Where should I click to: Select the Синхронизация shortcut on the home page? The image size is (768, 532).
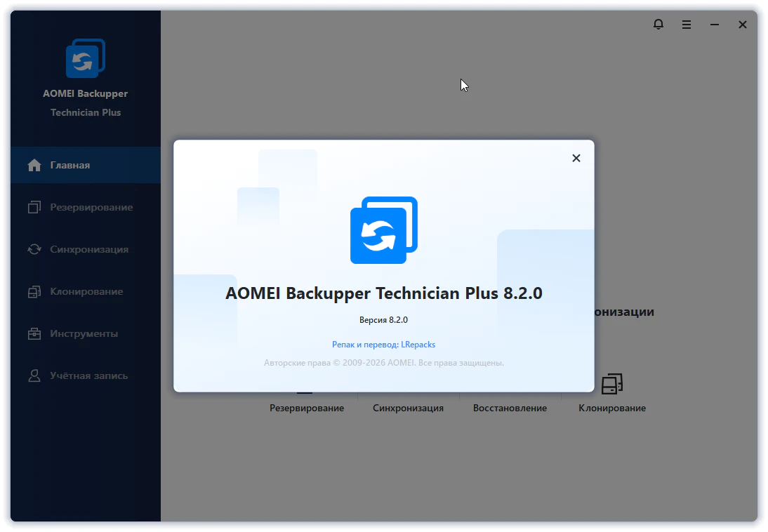click(408, 408)
